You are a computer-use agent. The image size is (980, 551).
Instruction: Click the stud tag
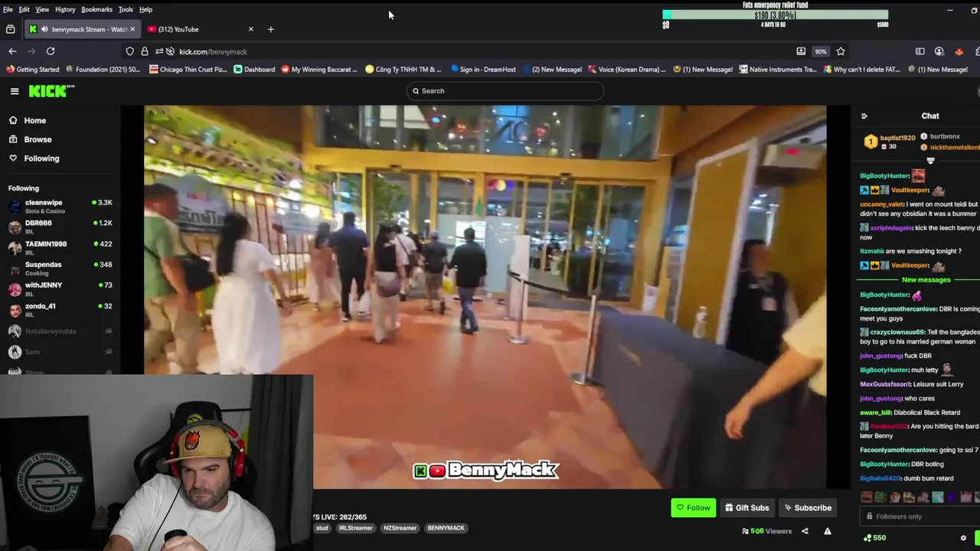pyautogui.click(x=322, y=528)
